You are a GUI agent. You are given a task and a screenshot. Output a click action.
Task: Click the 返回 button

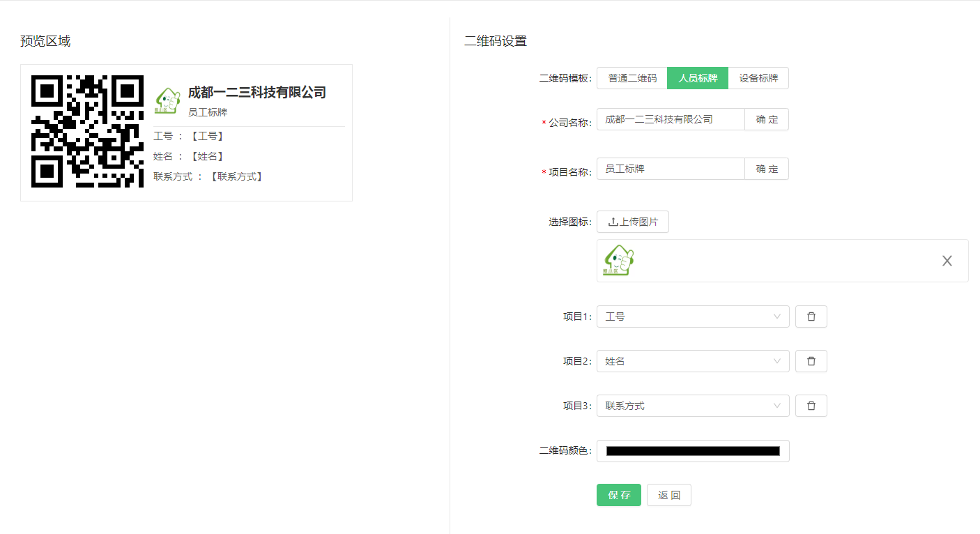668,495
